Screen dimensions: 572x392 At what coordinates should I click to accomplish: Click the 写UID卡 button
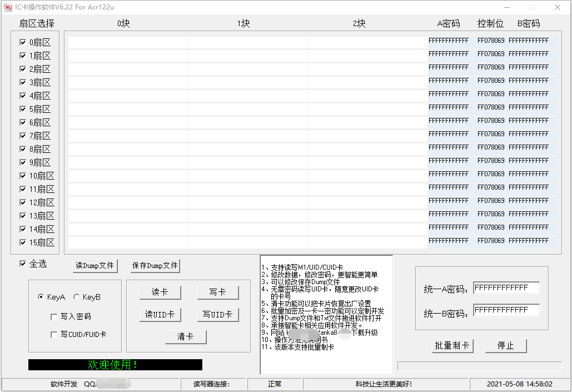pyautogui.click(x=218, y=315)
